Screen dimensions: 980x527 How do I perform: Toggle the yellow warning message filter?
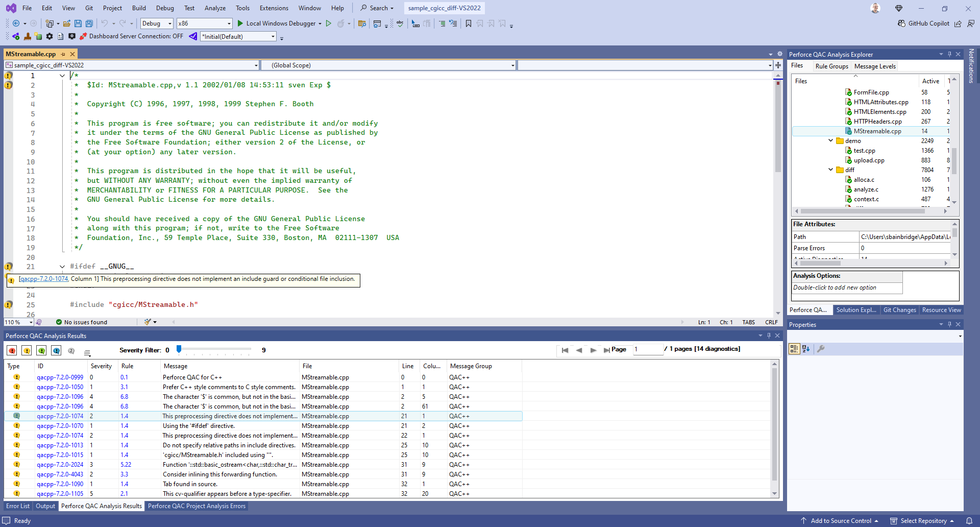[27, 350]
